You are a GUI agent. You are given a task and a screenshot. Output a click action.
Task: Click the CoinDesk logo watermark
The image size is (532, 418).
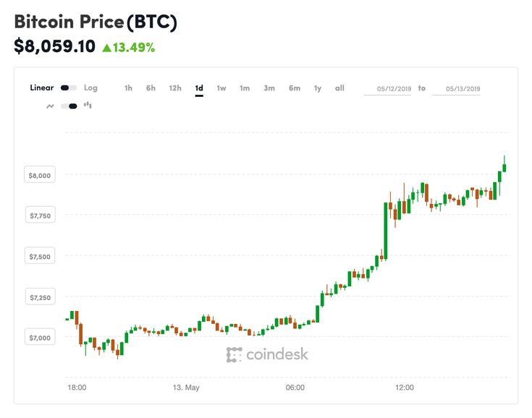click(x=267, y=354)
